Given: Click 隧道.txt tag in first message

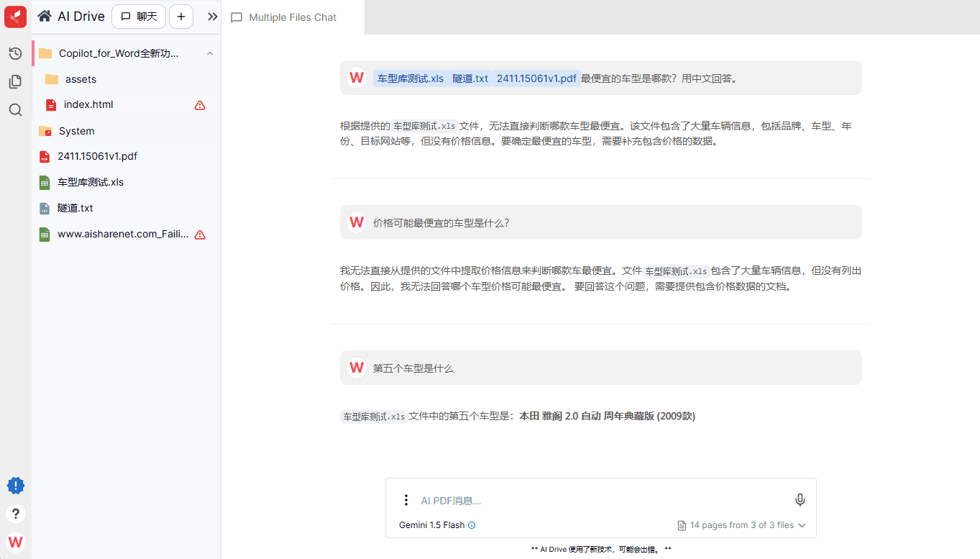Looking at the screenshot, I should (x=470, y=78).
